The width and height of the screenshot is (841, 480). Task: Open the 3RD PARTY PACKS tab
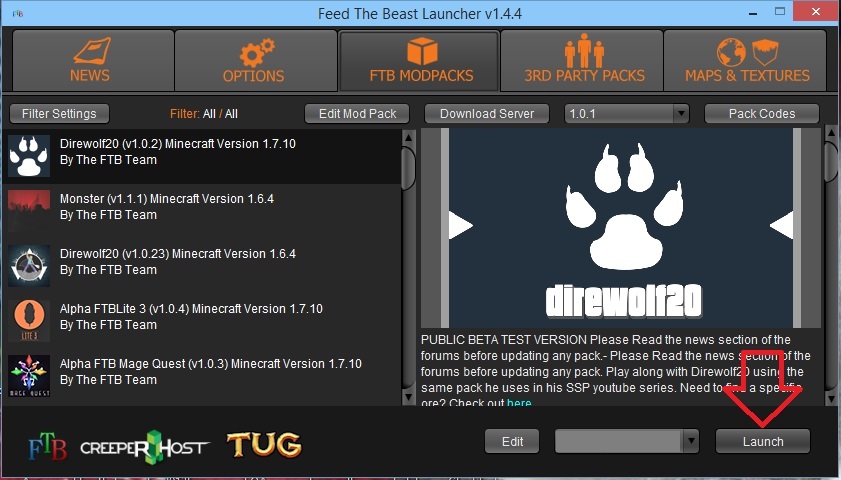[x=582, y=60]
